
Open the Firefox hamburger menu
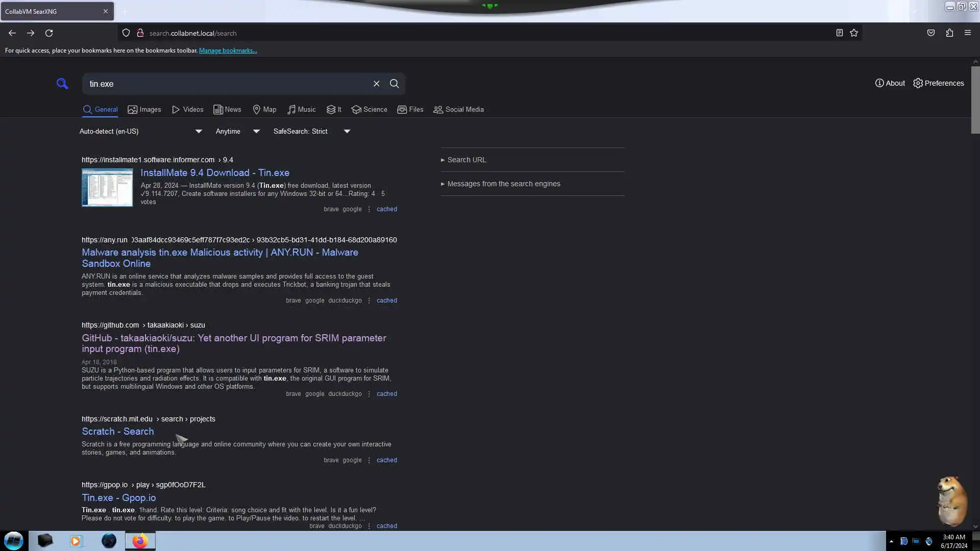pos(967,33)
